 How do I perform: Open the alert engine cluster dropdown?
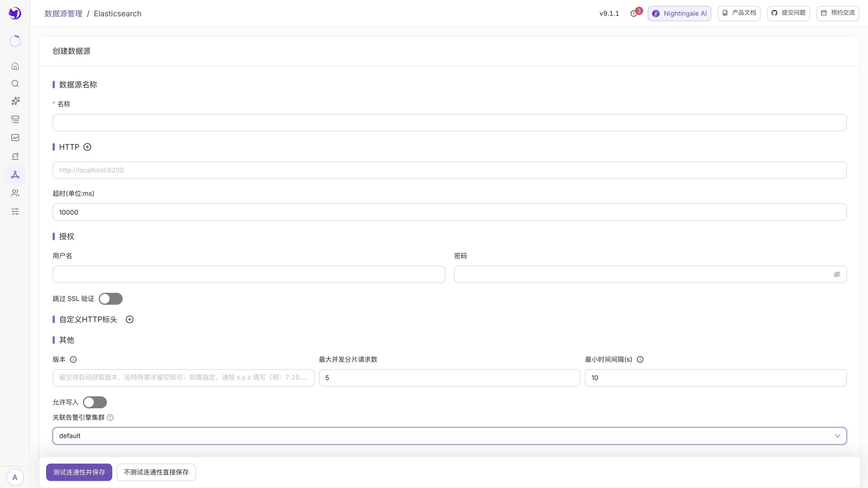[449, 436]
